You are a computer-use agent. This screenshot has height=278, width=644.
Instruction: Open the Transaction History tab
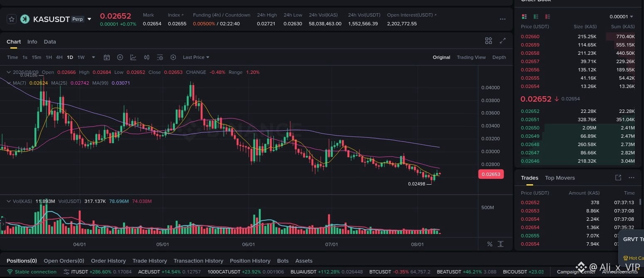point(198,261)
